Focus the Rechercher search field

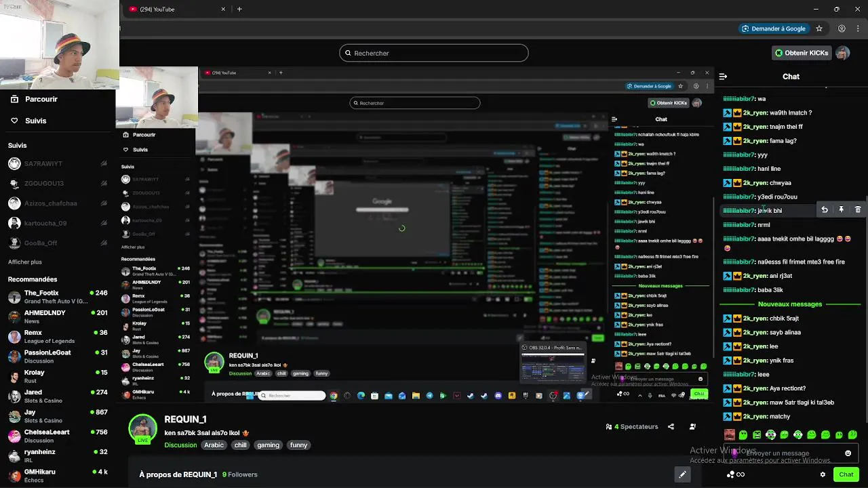coord(434,53)
